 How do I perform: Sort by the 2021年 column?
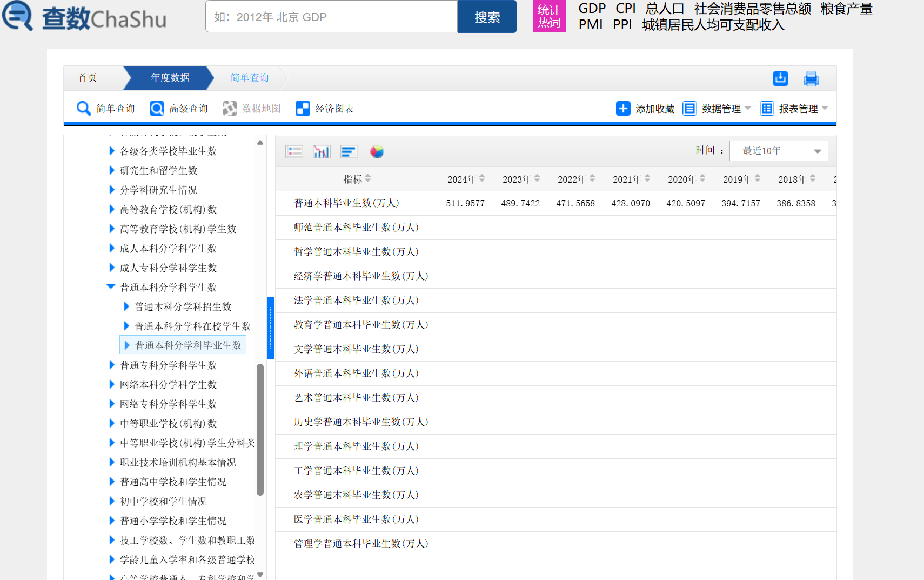(x=647, y=179)
